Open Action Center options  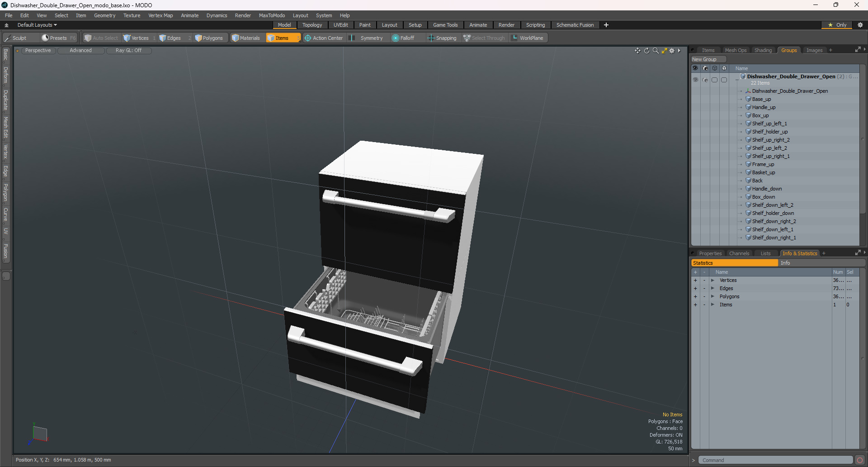[323, 38]
